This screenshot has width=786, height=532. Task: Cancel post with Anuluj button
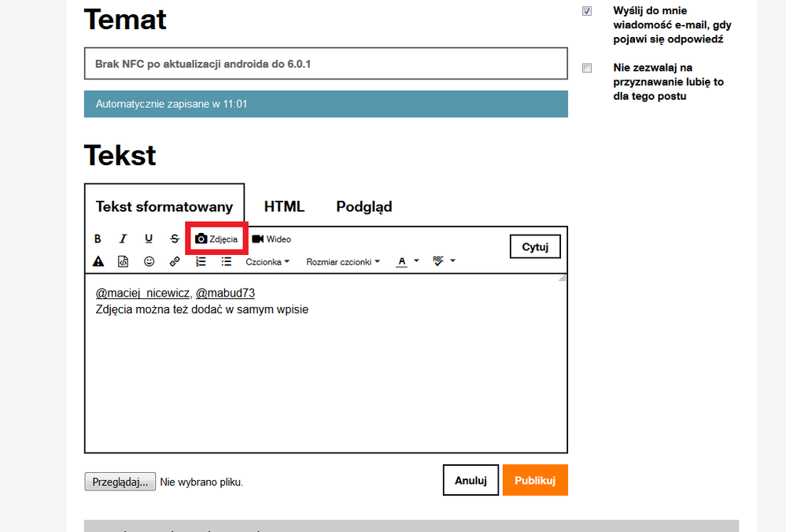point(470,480)
